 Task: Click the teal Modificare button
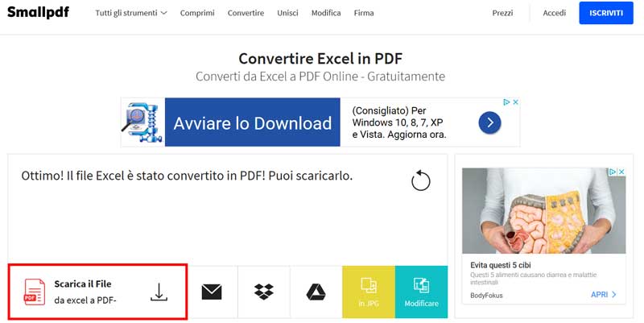[421, 292]
